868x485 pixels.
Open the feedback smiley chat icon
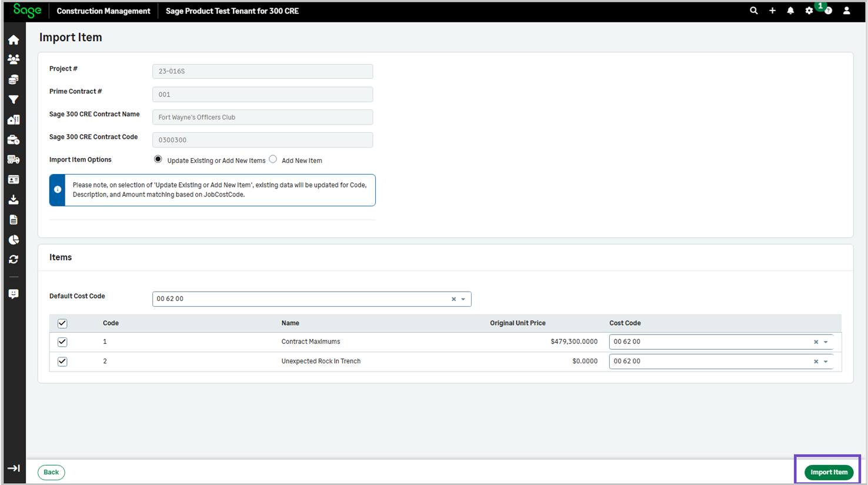pos(14,294)
